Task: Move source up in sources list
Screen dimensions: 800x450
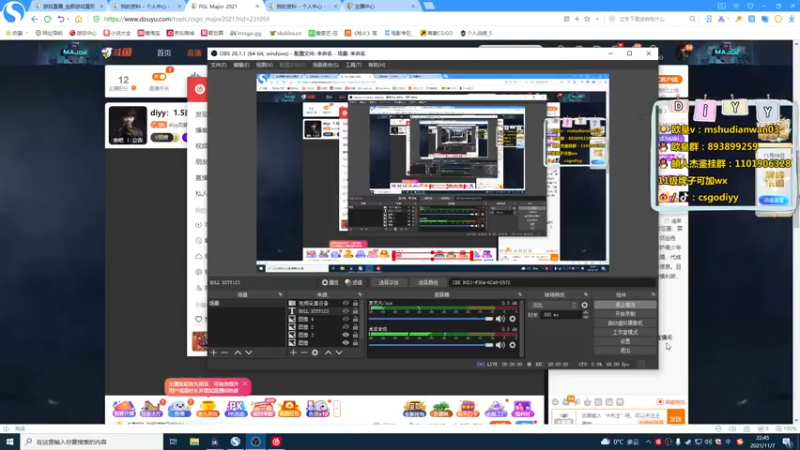Action: click(x=328, y=353)
